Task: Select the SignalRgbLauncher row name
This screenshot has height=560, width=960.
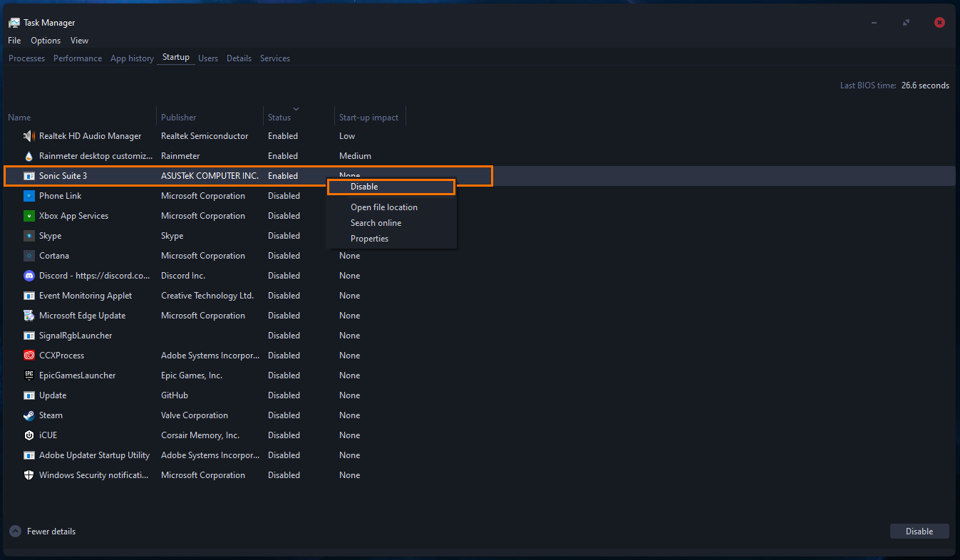Action: point(76,336)
